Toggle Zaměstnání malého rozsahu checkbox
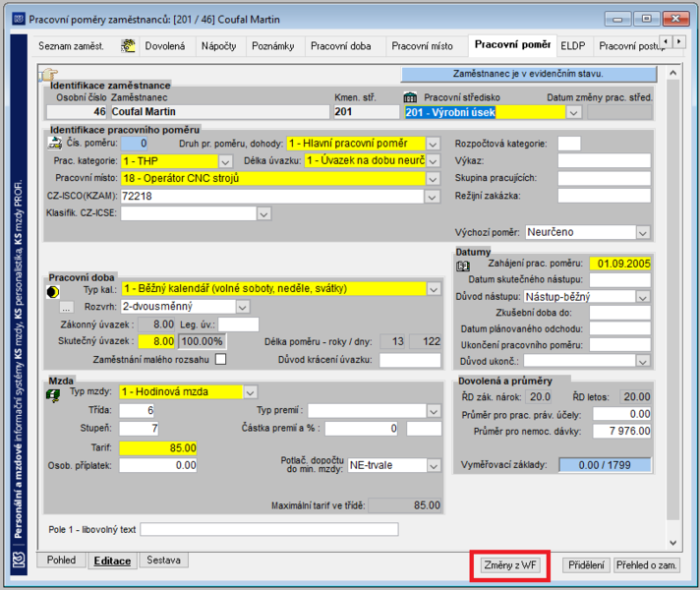Image resolution: width=700 pixels, height=590 pixels. pyautogui.click(x=220, y=360)
